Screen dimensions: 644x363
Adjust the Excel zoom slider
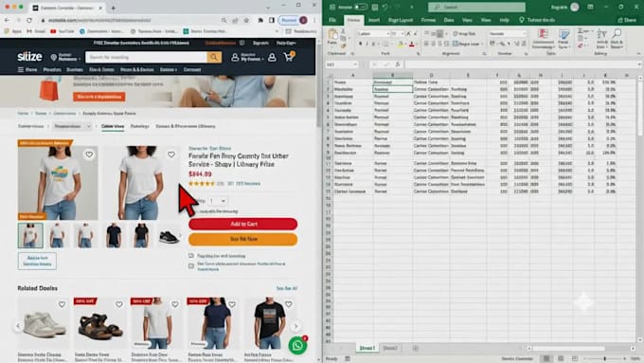point(604,359)
